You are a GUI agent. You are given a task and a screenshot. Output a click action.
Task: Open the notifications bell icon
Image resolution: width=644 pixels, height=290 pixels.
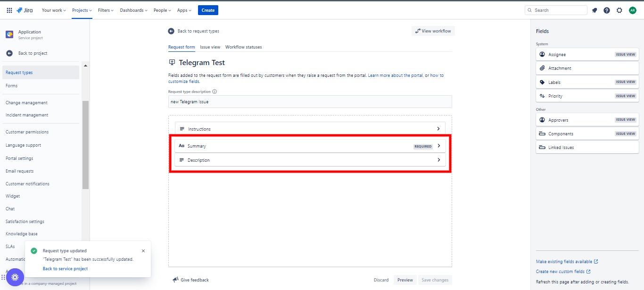tap(594, 10)
